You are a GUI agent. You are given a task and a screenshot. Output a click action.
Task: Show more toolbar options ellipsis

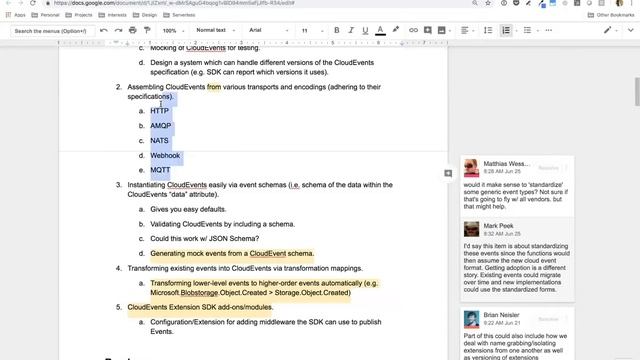549,30
